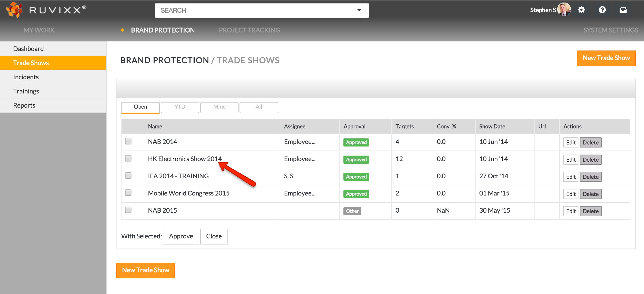The width and height of the screenshot is (644, 294).
Task: Check the notifications inbox icon
Action: (623, 10)
